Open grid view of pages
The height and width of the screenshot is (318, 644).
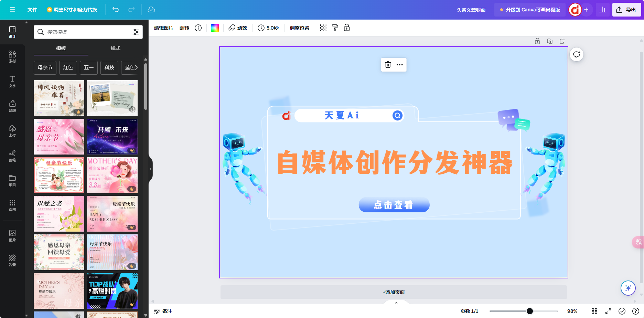tap(594, 311)
